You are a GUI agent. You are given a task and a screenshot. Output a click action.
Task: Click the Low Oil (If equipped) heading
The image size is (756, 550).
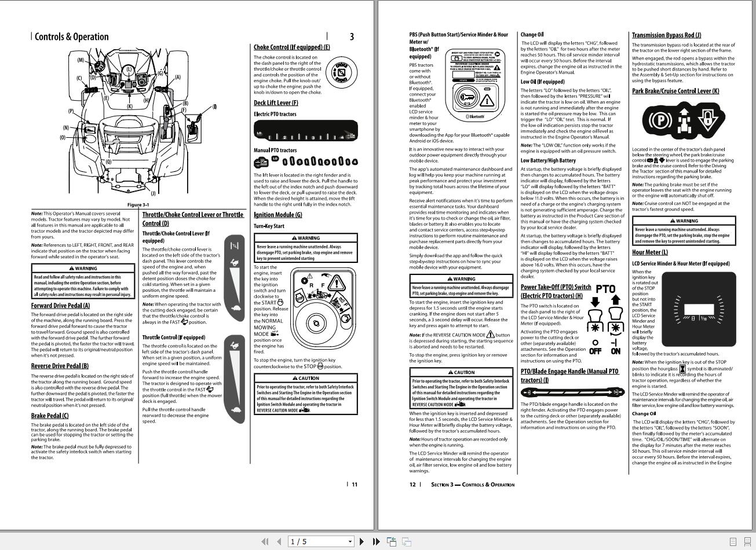click(542, 82)
